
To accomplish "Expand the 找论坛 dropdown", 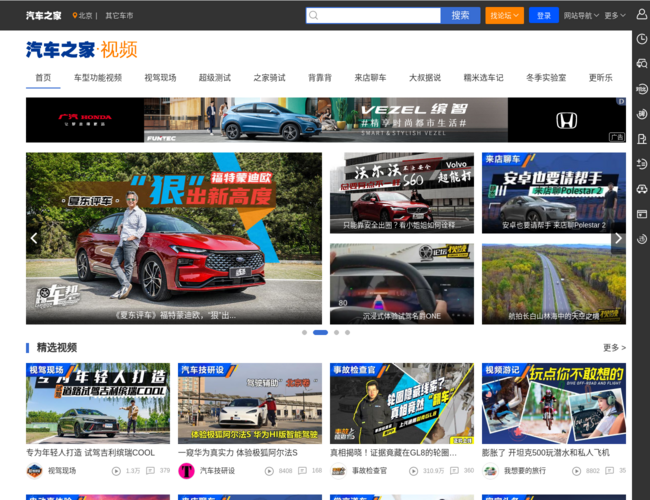I will tap(504, 15).
